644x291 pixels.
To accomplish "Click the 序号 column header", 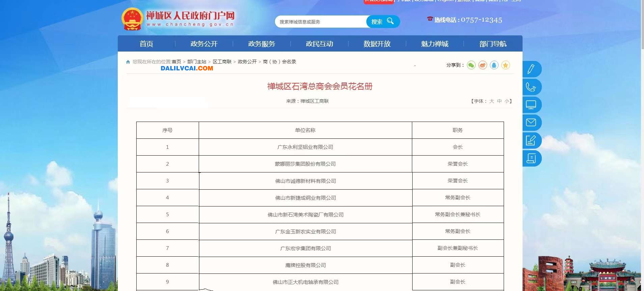I will pos(167,130).
